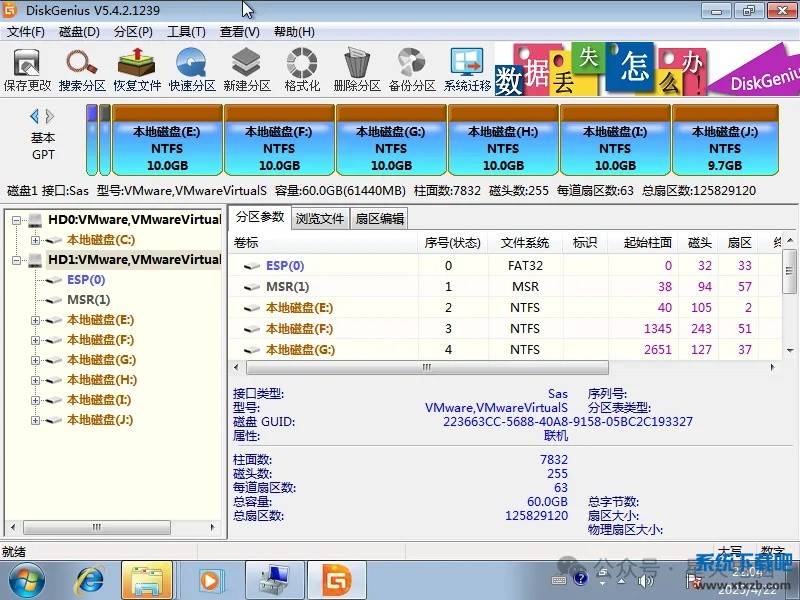Viewport: 800px width, 600px height.
Task: Start the 系统迁移 (System Migration) tool
Action: coord(467,68)
